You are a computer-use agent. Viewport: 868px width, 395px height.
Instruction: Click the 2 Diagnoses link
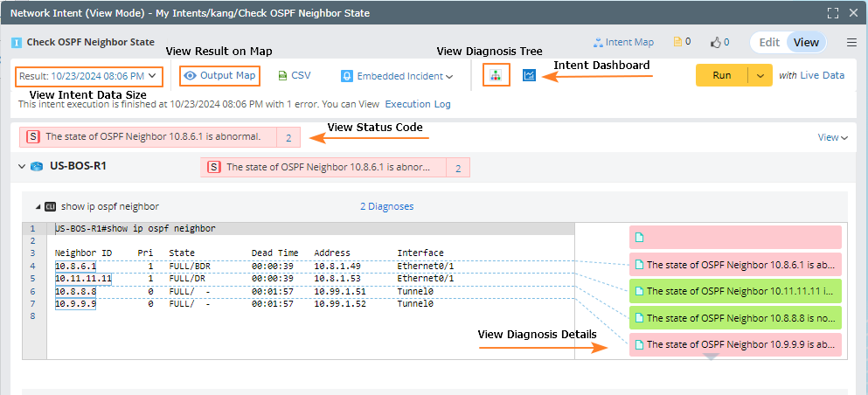(x=386, y=207)
